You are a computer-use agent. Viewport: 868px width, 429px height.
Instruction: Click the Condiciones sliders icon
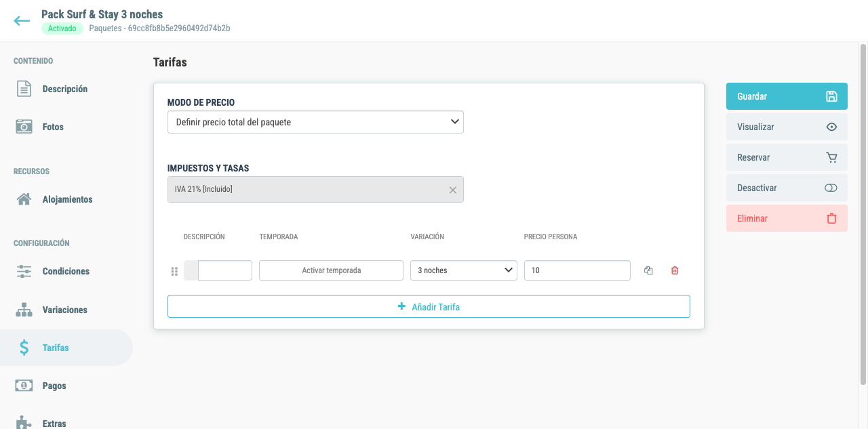[24, 272]
